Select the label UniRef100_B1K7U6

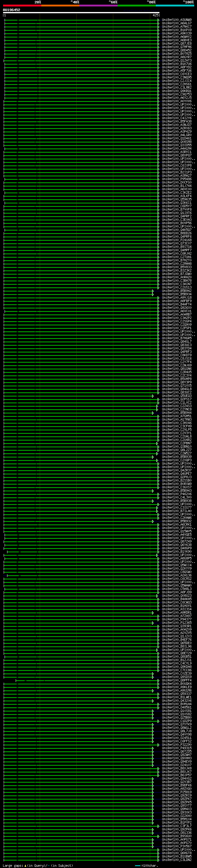click(x=177, y=64)
